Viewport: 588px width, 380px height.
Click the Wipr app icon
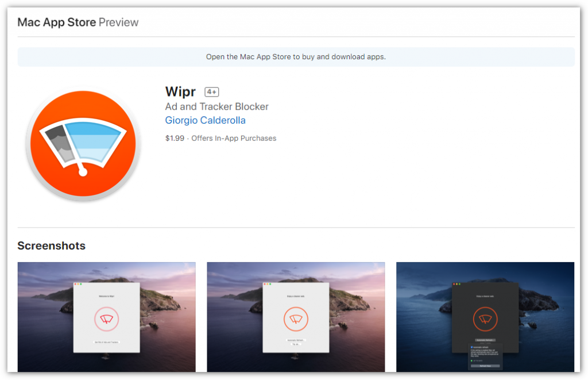coord(83,144)
